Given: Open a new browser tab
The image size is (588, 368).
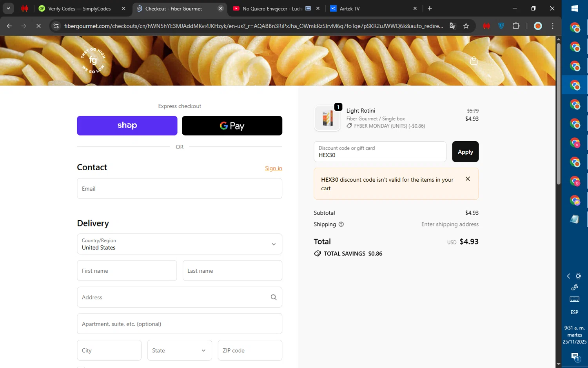Looking at the screenshot, I should point(430,8).
